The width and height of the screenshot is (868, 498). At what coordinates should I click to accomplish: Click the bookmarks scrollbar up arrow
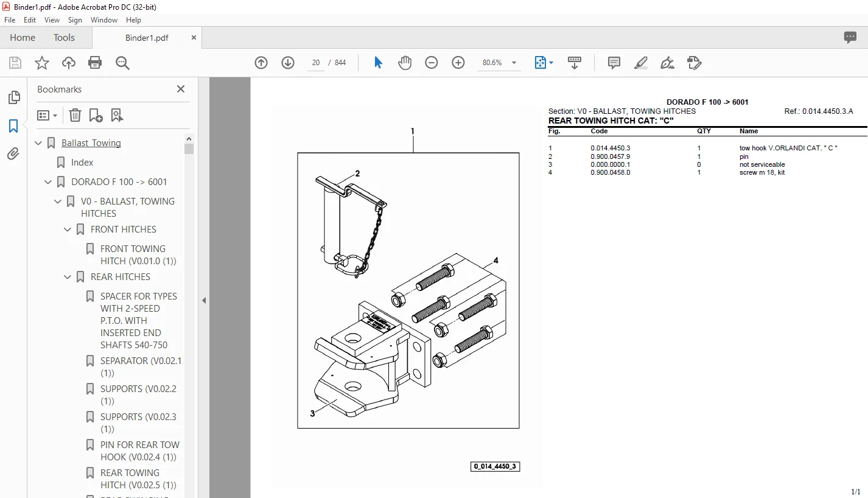tap(189, 139)
